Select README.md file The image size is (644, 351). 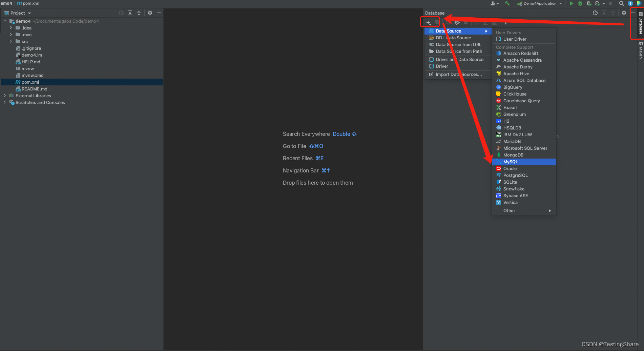pos(82,89)
